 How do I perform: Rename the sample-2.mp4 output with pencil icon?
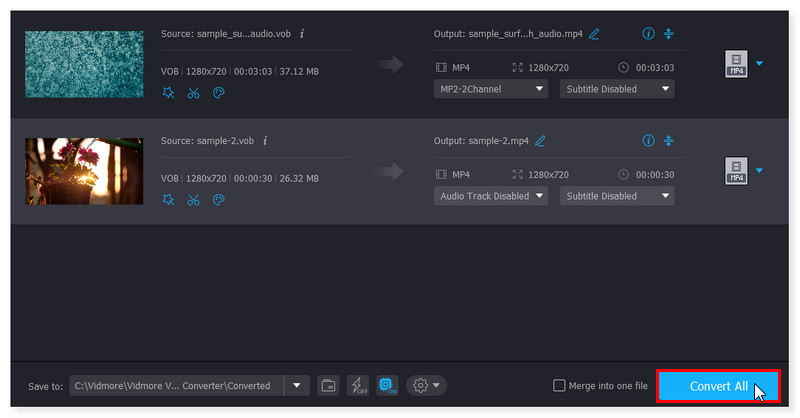click(x=541, y=141)
